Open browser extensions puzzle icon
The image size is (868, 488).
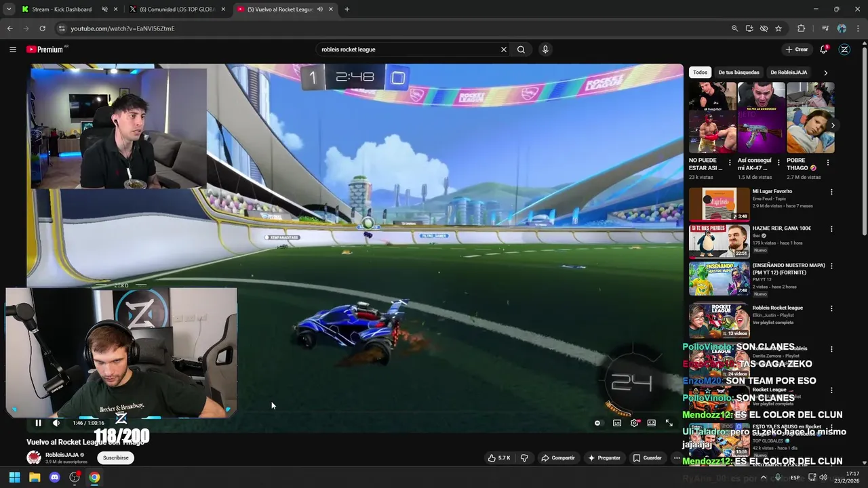click(x=802, y=28)
